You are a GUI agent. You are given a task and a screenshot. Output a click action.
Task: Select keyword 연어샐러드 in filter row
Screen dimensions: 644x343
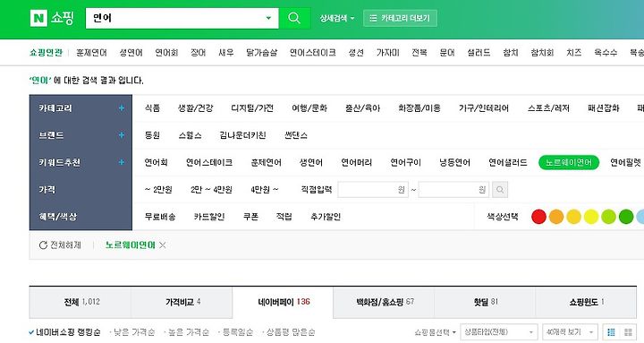pos(508,162)
